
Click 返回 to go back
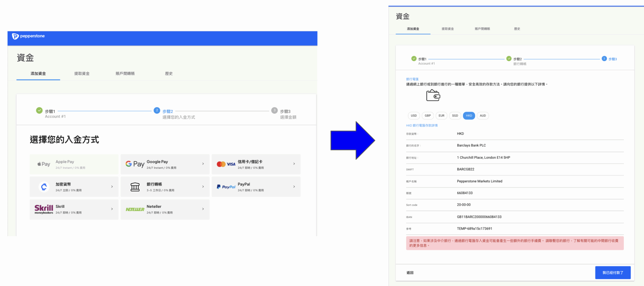pos(410,272)
